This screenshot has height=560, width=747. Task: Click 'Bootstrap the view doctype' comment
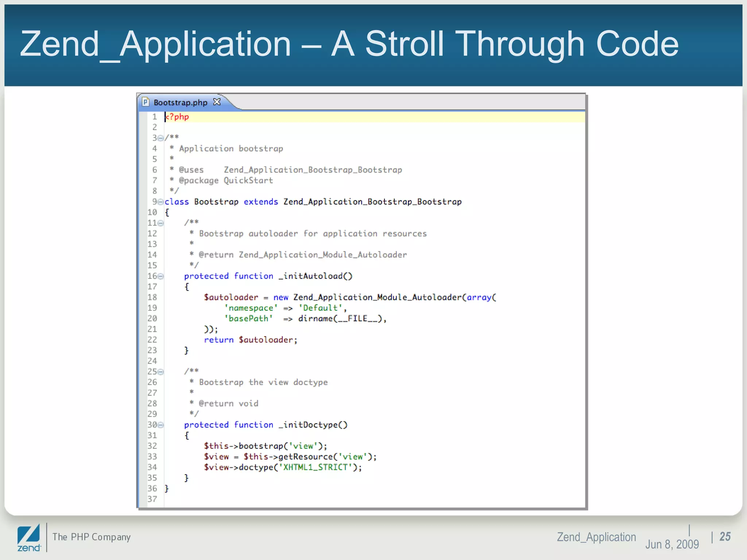pyautogui.click(x=263, y=382)
